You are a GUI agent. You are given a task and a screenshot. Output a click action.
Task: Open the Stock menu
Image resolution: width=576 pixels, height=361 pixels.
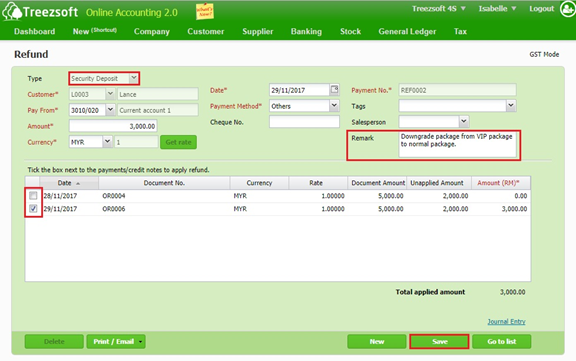pyautogui.click(x=350, y=32)
